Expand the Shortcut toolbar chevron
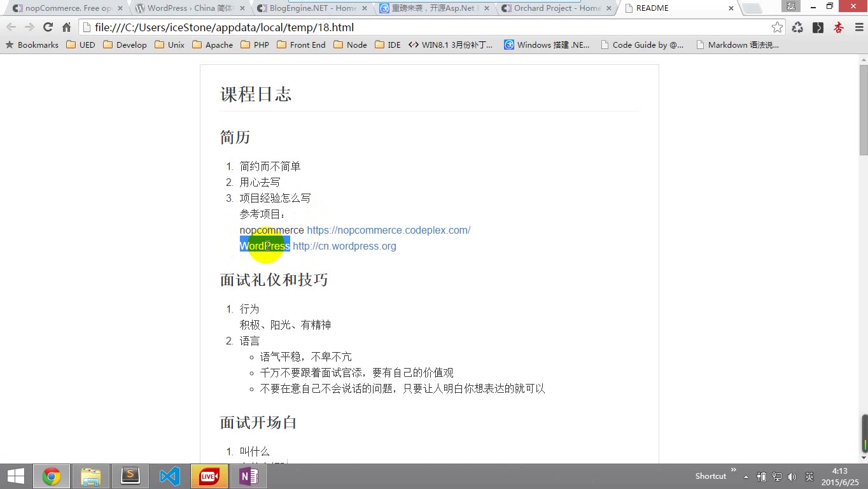Screen dimensions: 868x489 (x=733, y=471)
